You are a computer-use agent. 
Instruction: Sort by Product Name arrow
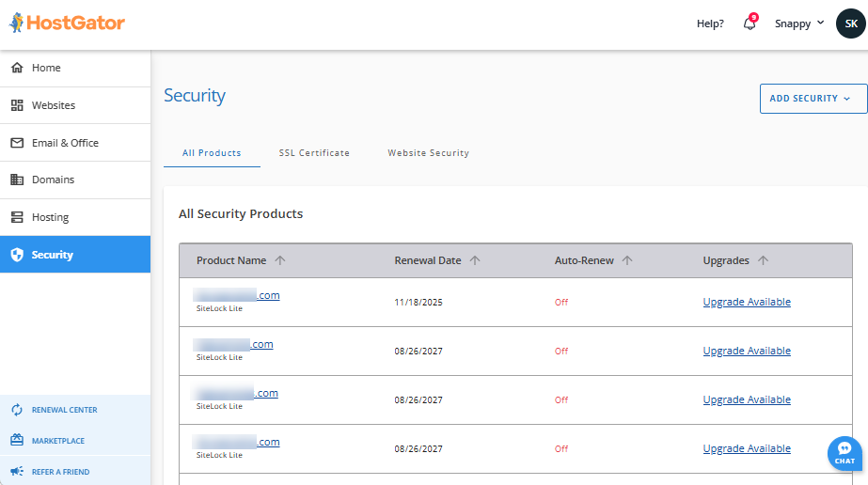point(280,260)
